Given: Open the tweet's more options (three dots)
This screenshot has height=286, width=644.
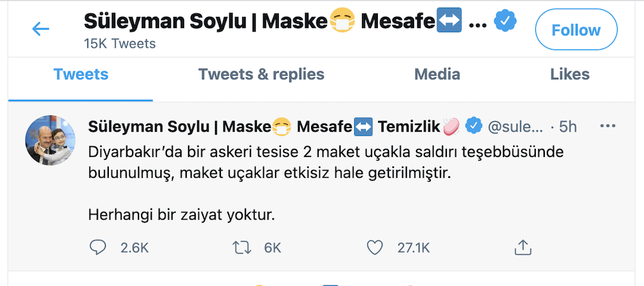Looking at the screenshot, I should [607, 126].
